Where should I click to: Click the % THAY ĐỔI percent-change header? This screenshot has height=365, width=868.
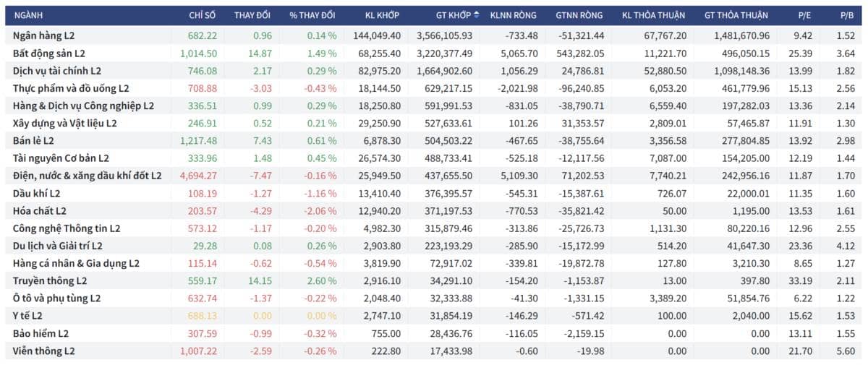tap(312, 15)
